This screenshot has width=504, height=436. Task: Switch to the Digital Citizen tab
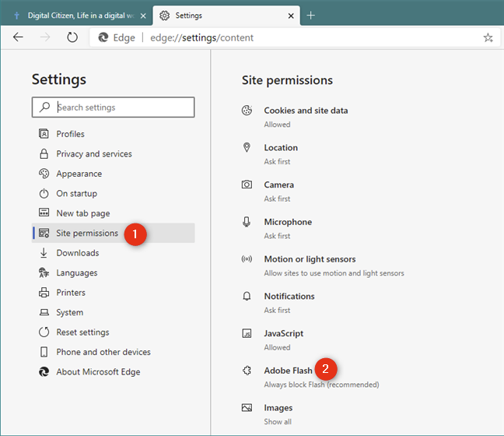click(x=76, y=16)
